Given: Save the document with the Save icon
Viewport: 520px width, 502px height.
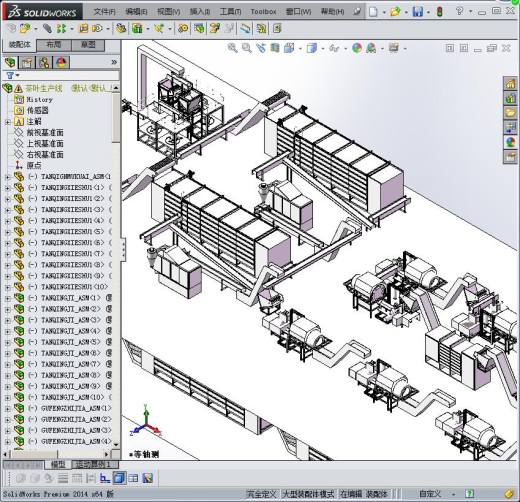Looking at the screenshot, I should [417, 12].
